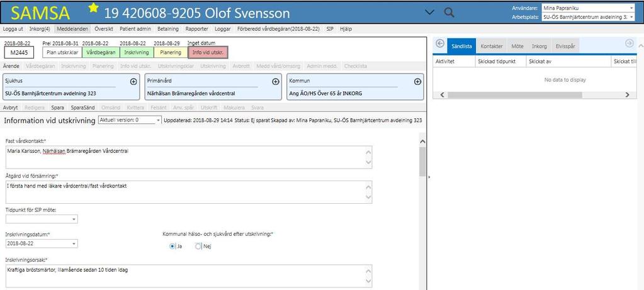Click Logga ut in the menu
Viewport: 644px width, 290px height.
pyautogui.click(x=13, y=29)
